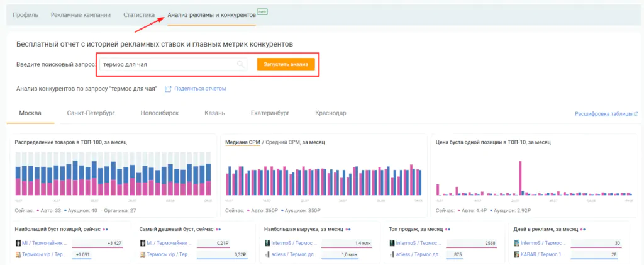
Task: Switch chart to Средний CPM
Action: (x=282, y=142)
